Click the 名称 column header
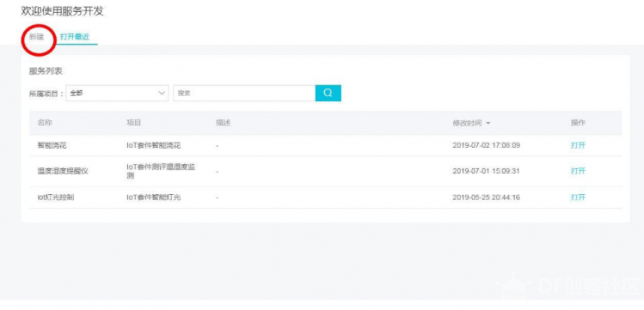 pyautogui.click(x=45, y=123)
